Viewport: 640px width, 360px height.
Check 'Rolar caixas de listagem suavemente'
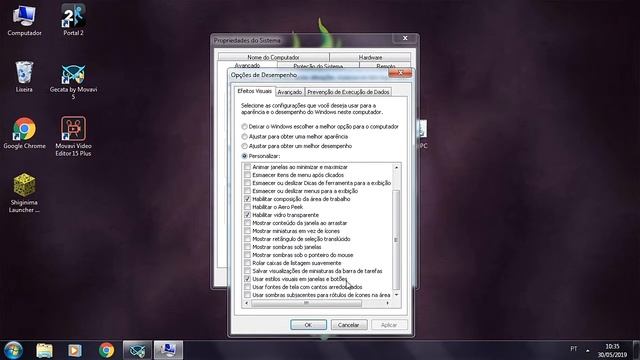tap(247, 263)
